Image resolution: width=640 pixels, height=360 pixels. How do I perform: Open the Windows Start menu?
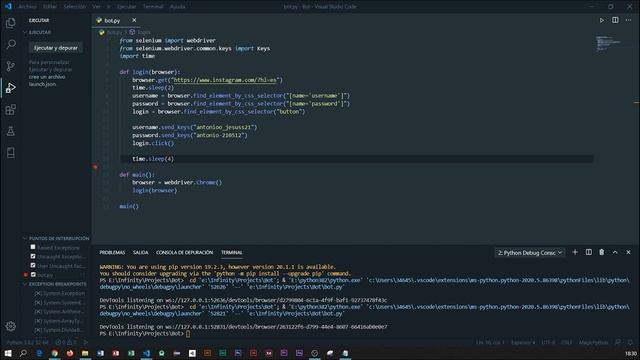[8, 353]
